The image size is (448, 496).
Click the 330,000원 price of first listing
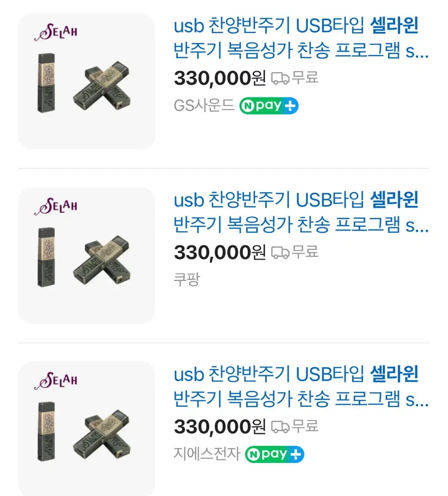(220, 78)
